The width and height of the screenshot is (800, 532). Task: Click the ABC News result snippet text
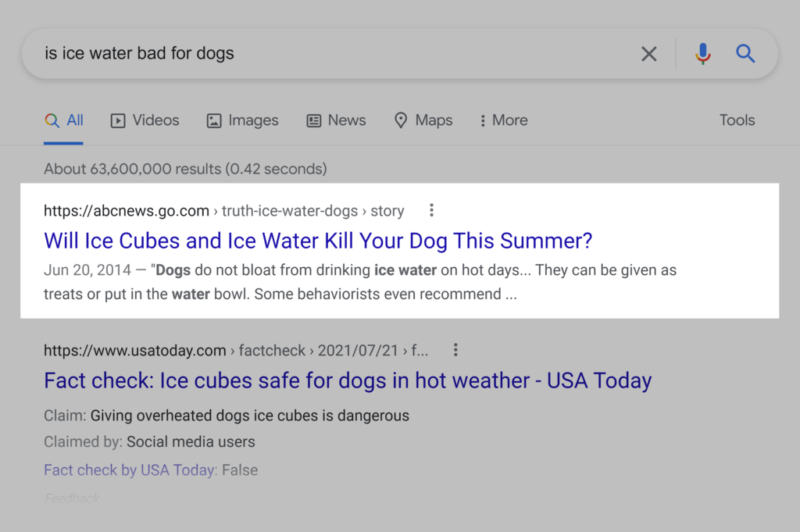(x=359, y=283)
